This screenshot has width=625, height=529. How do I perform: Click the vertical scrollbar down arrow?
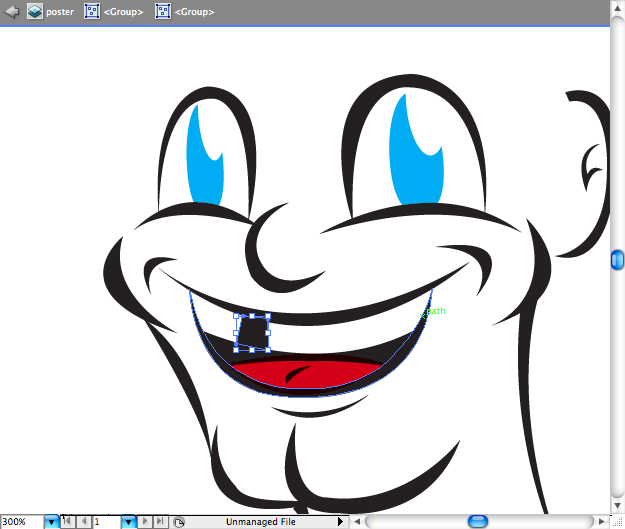[617, 506]
